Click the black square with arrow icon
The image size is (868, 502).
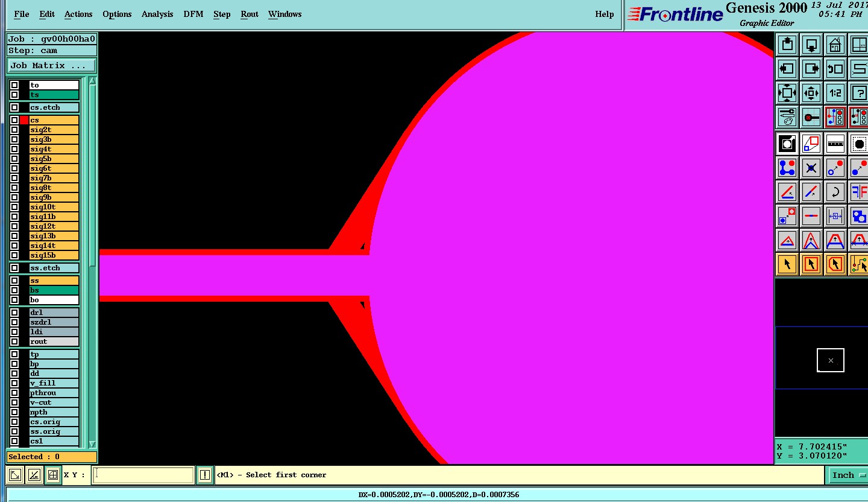[x=787, y=144]
